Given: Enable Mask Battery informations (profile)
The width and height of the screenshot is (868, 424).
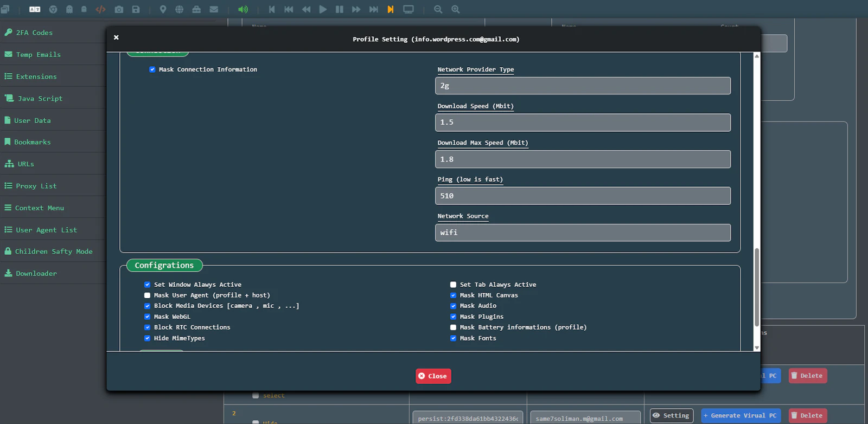Looking at the screenshot, I should 453,327.
